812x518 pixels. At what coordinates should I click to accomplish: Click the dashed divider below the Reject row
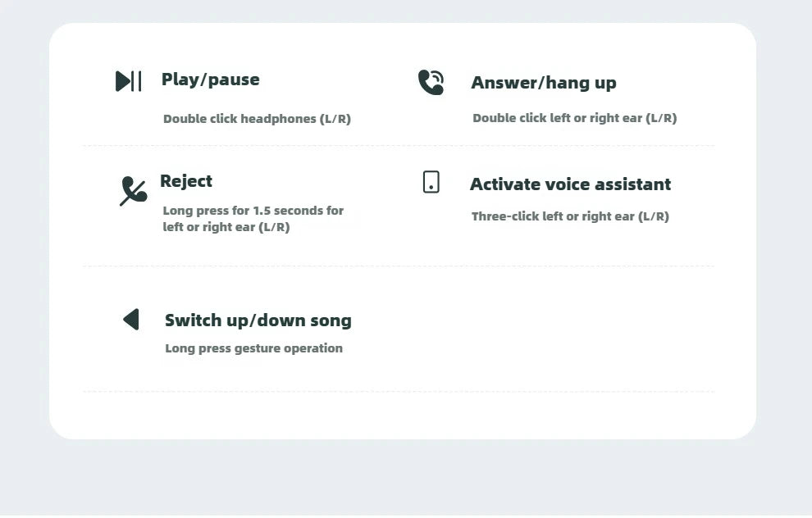pos(399,266)
